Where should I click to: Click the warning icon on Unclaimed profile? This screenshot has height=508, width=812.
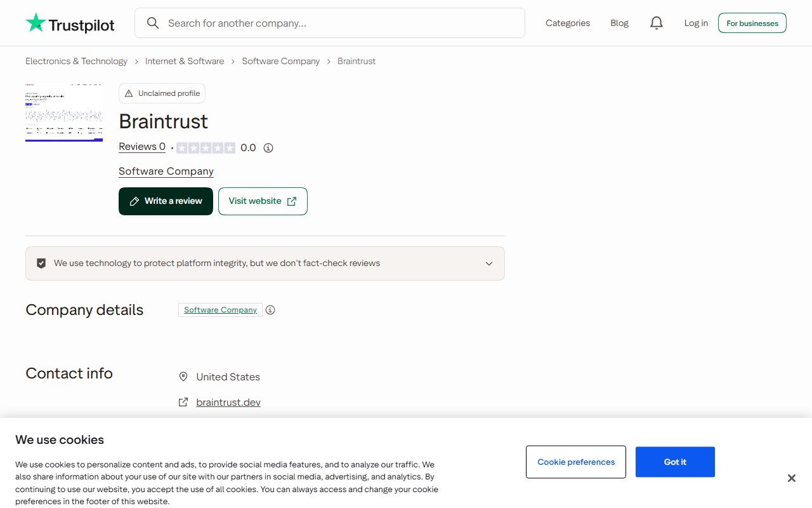(129, 93)
